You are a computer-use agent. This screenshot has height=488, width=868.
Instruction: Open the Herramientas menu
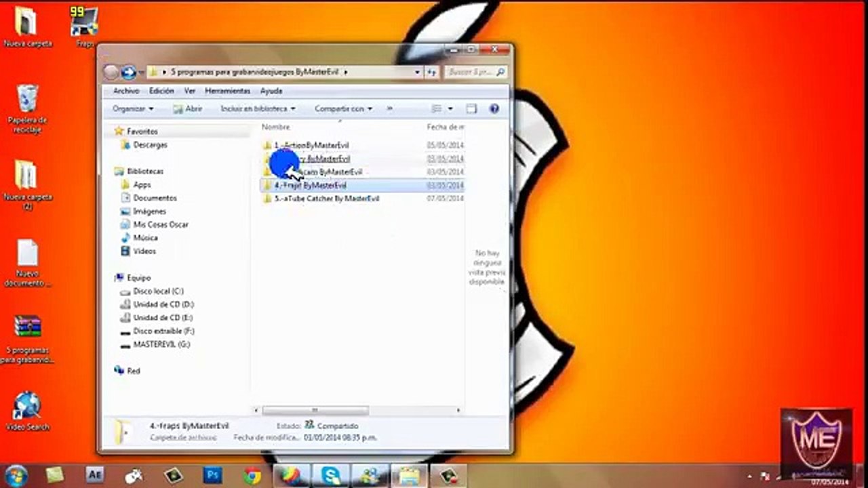pyautogui.click(x=228, y=91)
